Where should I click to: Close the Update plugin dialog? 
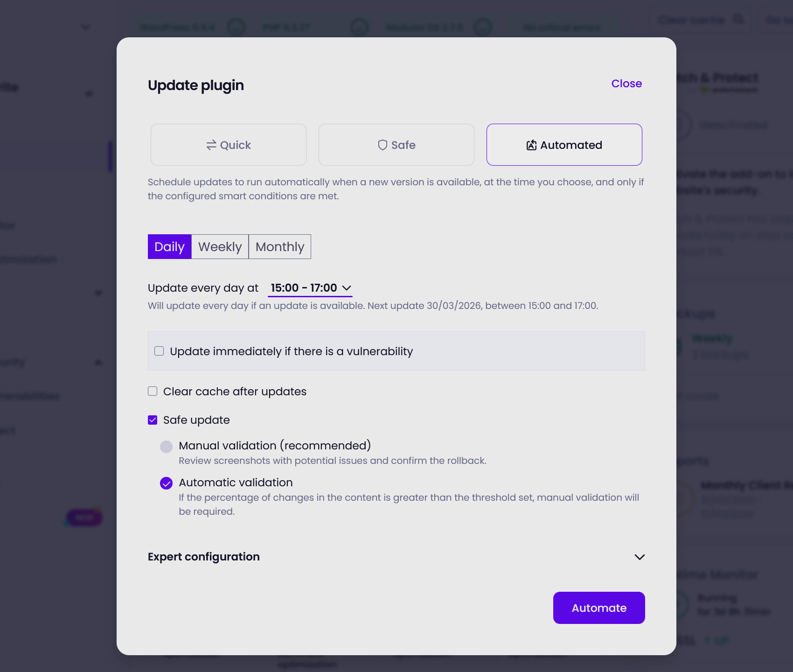point(626,84)
